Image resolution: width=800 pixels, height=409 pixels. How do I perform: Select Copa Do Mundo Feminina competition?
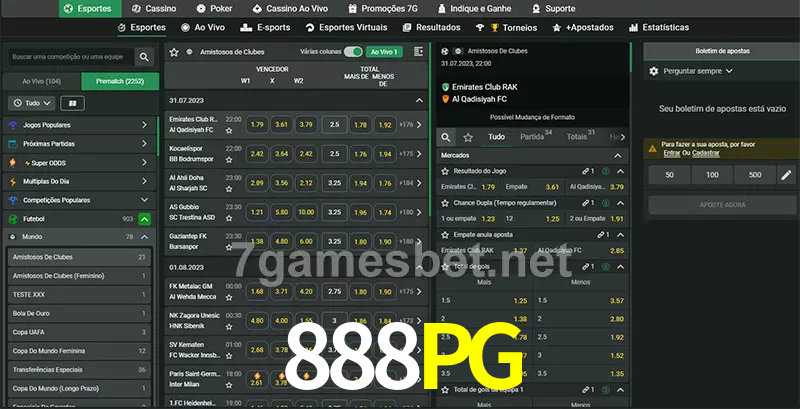coord(79,351)
